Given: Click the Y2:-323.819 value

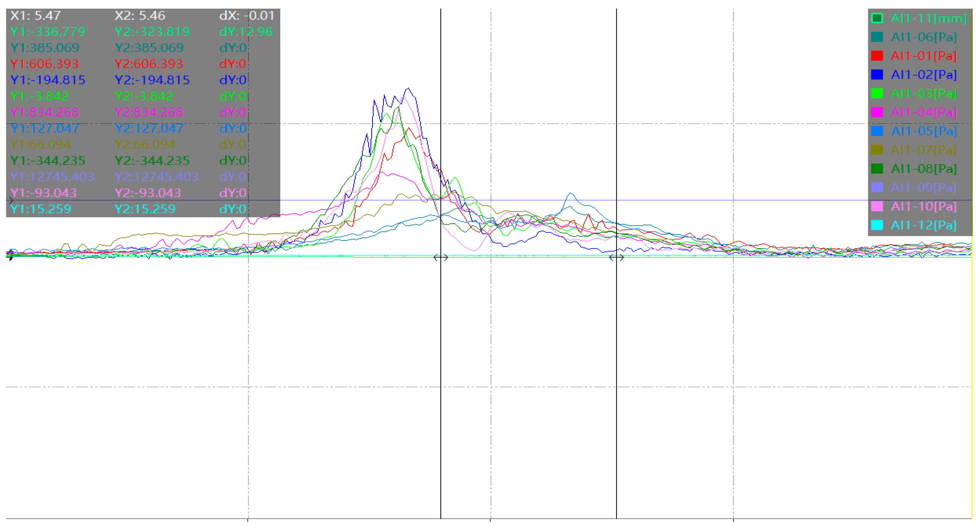Looking at the screenshot, I should click(152, 32).
